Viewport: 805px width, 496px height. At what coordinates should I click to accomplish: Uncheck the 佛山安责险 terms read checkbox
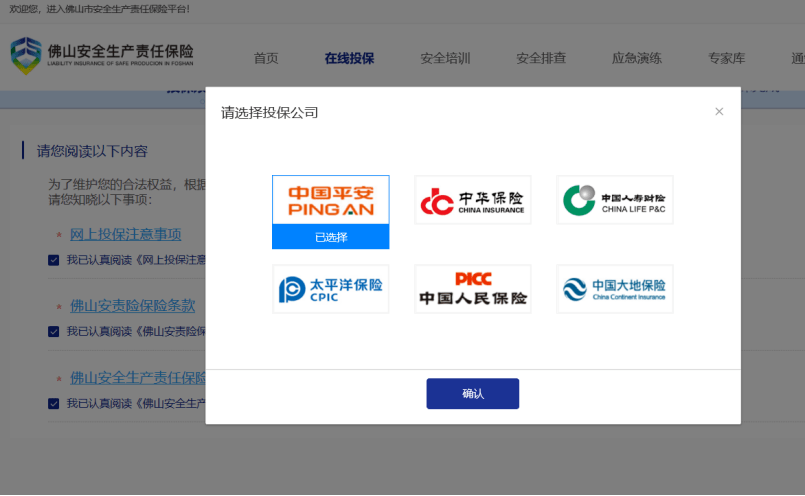(53, 332)
